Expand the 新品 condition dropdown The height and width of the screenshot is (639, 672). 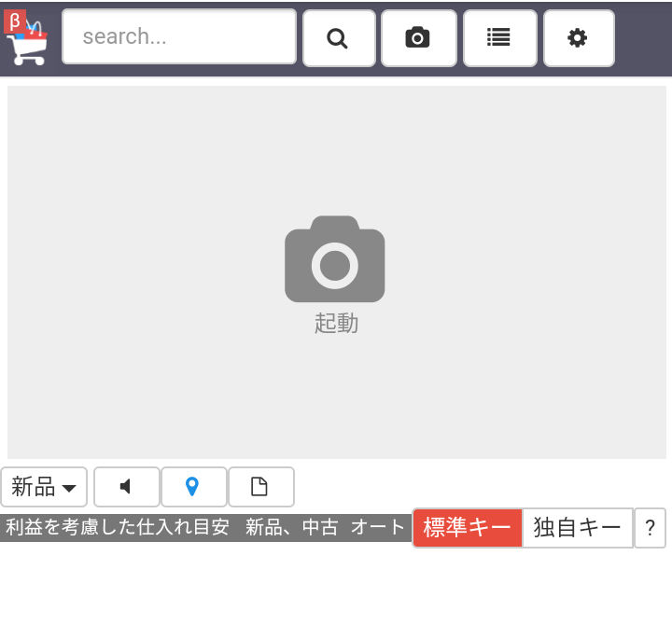pyautogui.click(x=44, y=487)
